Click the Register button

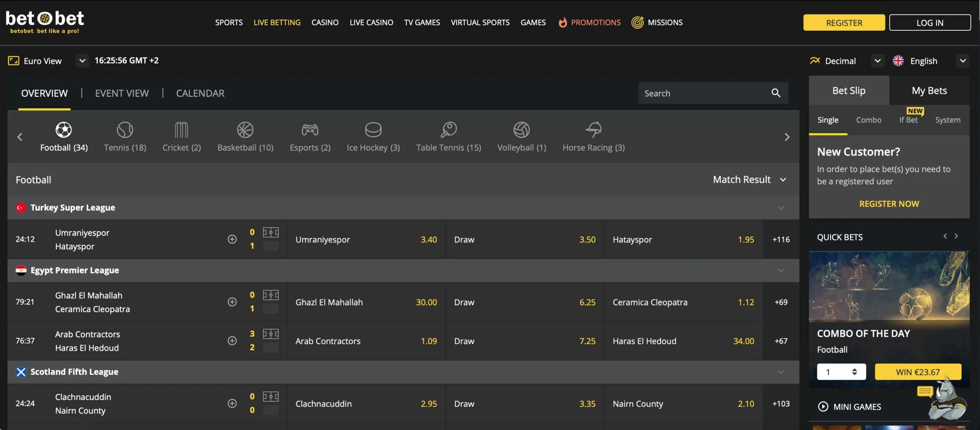tap(844, 23)
